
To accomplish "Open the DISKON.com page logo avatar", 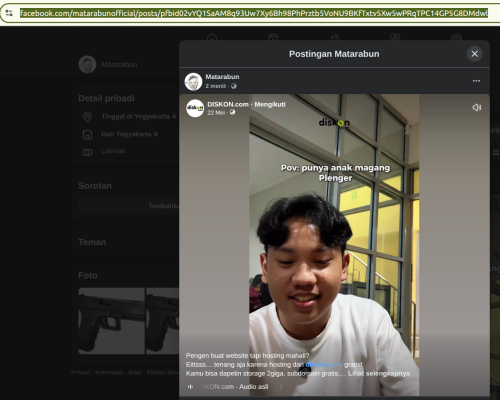I will (x=195, y=108).
